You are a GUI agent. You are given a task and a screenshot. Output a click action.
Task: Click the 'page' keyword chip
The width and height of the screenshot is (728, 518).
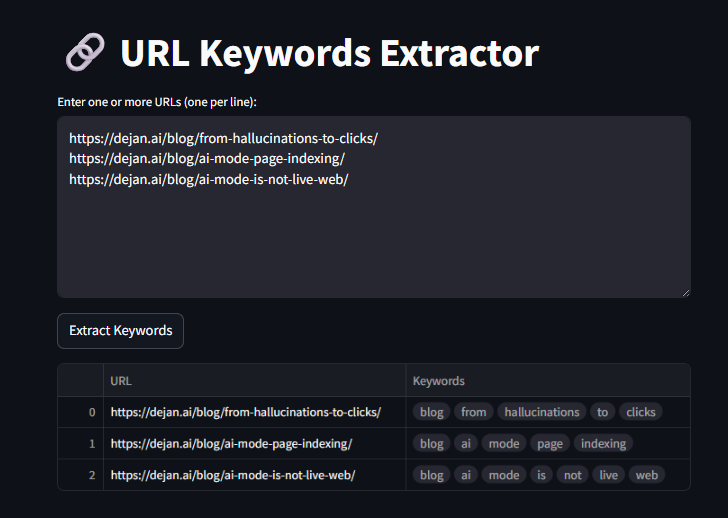[550, 443]
